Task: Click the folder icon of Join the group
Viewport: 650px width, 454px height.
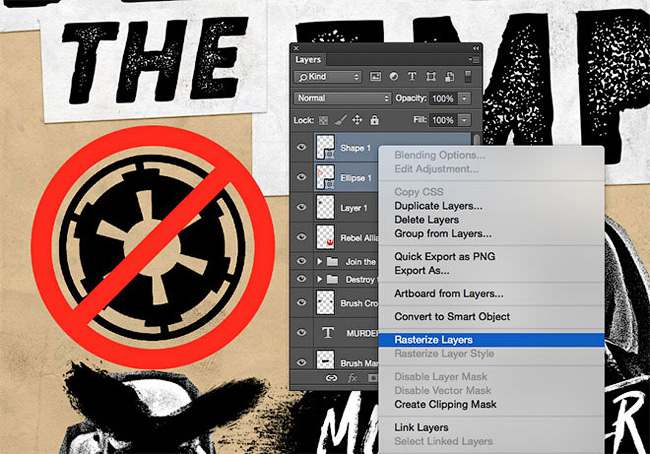Action: coord(332,262)
